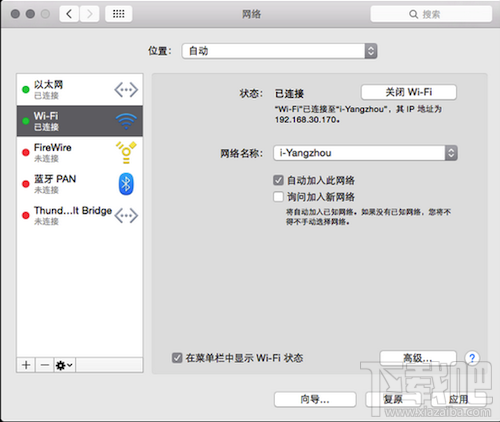Click the 网络 window title
Viewport: 500px width, 422px height.
[x=251, y=14]
